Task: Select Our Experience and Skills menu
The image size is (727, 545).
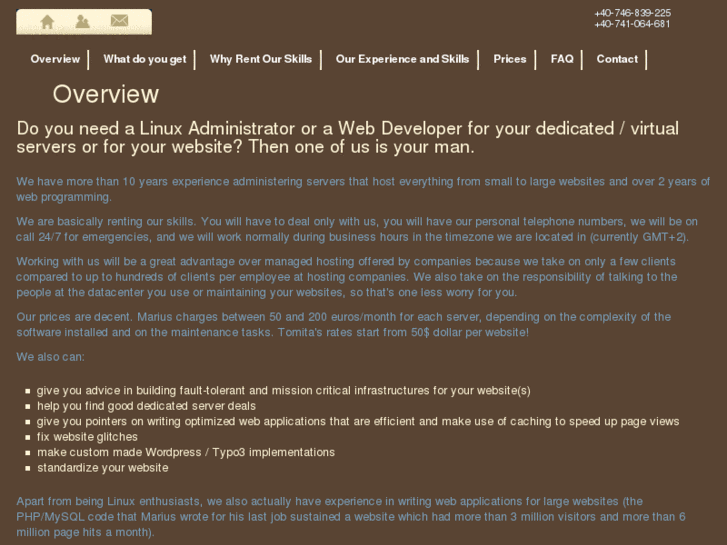Action: (x=402, y=59)
